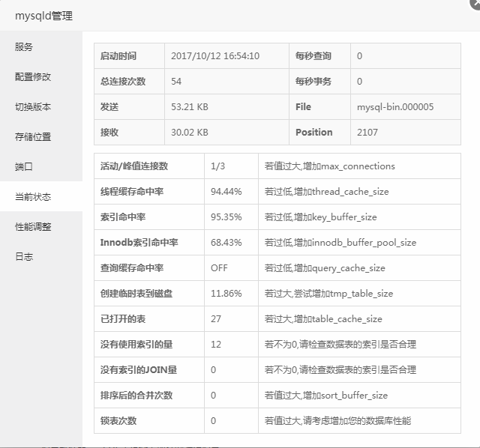This screenshot has height=448, width=480.
Task: Click the 没有使用索引的量 label
Action: [136, 344]
